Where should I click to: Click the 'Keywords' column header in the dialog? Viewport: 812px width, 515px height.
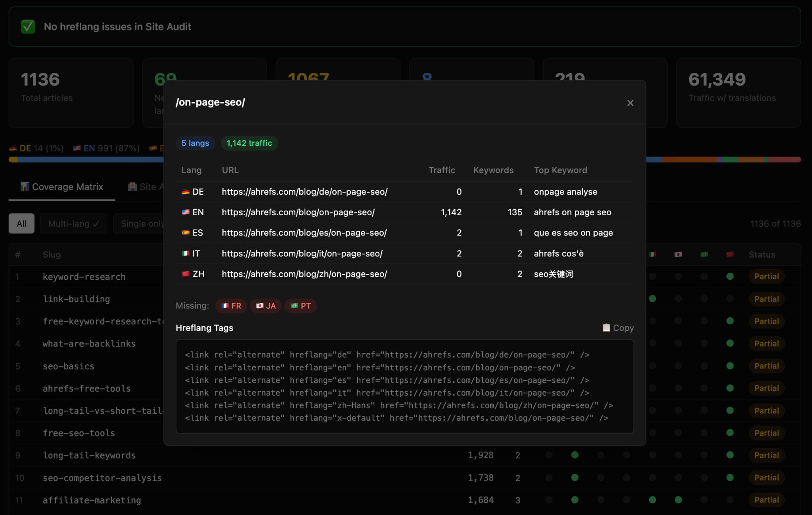tap(493, 170)
